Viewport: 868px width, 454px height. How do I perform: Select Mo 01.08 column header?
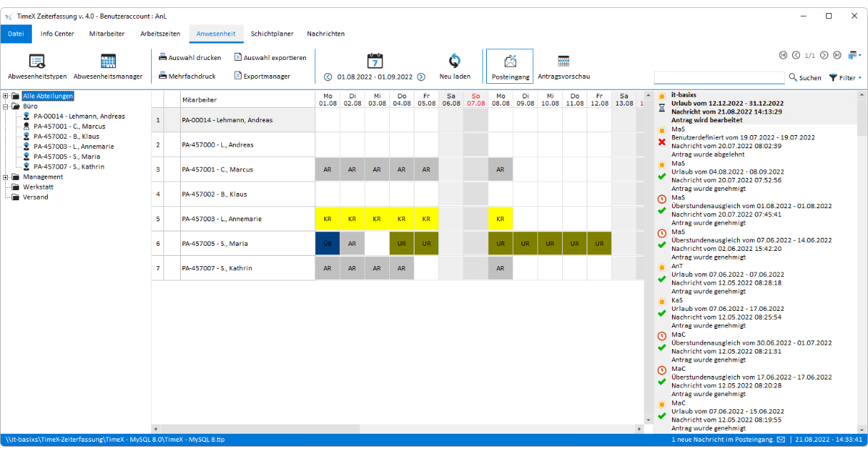(x=328, y=99)
